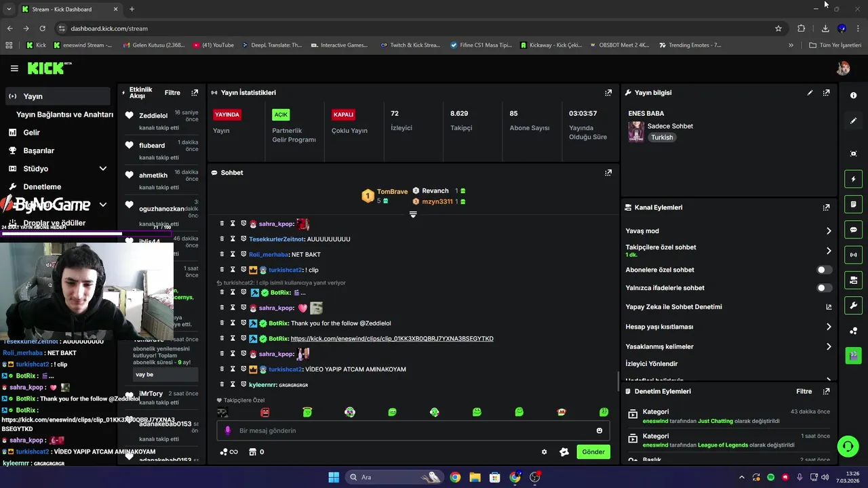Click the pencil icon in right sidebar
The height and width of the screenshot is (488, 868).
tap(854, 121)
